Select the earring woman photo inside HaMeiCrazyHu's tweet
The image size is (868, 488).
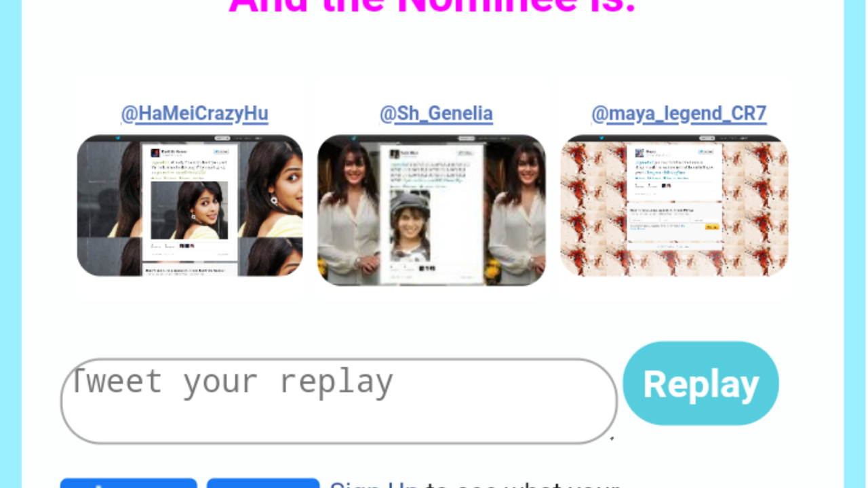point(189,210)
